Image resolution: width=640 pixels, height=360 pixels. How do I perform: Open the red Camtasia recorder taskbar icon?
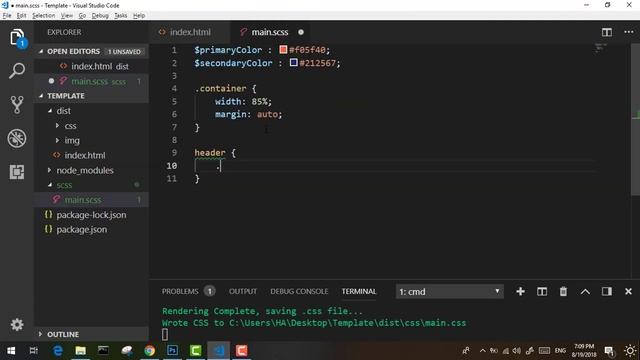242,351
